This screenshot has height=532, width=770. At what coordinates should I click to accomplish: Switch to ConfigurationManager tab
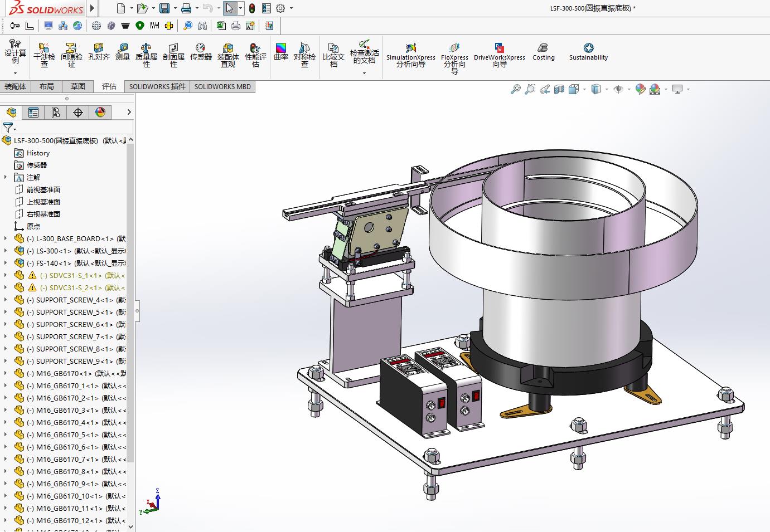(56, 113)
